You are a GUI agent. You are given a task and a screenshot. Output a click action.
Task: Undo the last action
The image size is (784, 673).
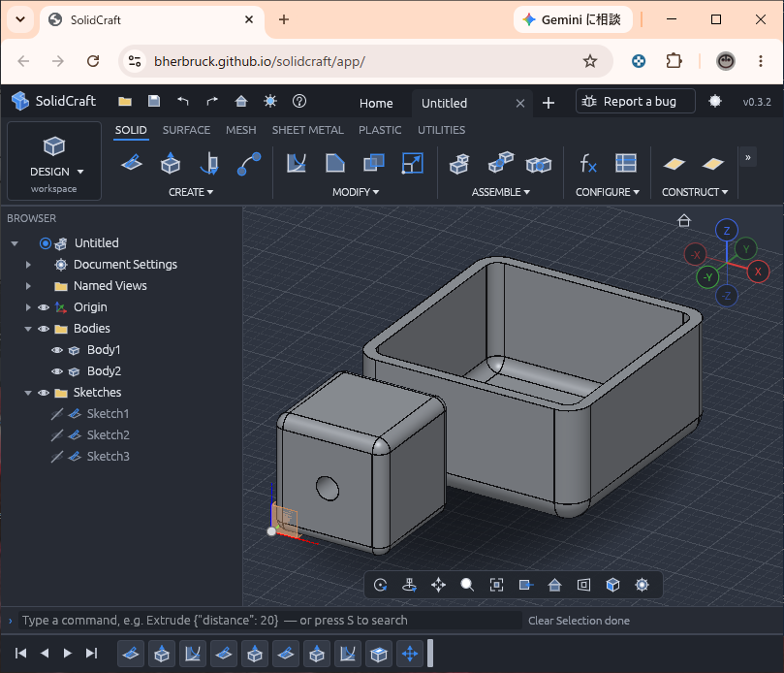pos(183,101)
